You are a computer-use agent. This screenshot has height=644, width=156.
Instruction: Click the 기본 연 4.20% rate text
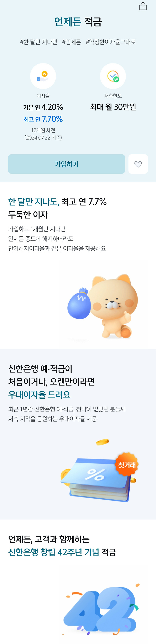[x=43, y=107]
